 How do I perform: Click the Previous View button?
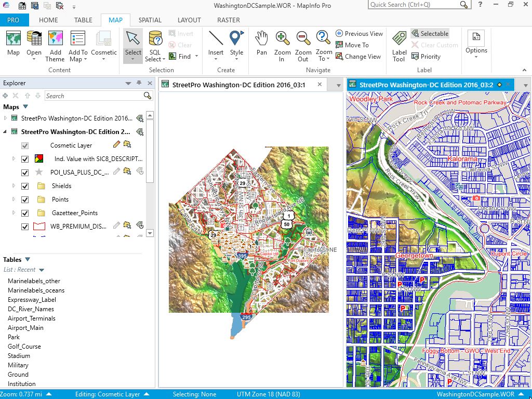click(x=359, y=34)
